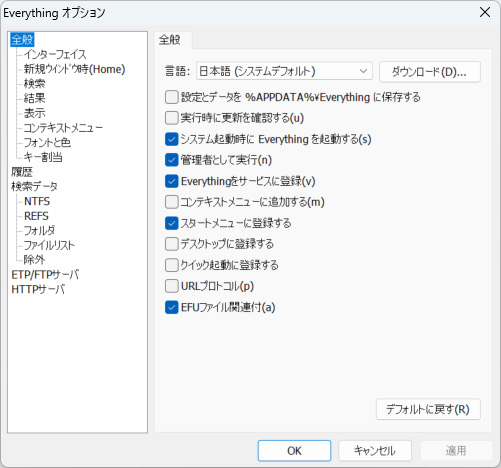Uncheck システム起動時に Everything を起動する
The height and width of the screenshot is (468, 501).
tap(172, 139)
